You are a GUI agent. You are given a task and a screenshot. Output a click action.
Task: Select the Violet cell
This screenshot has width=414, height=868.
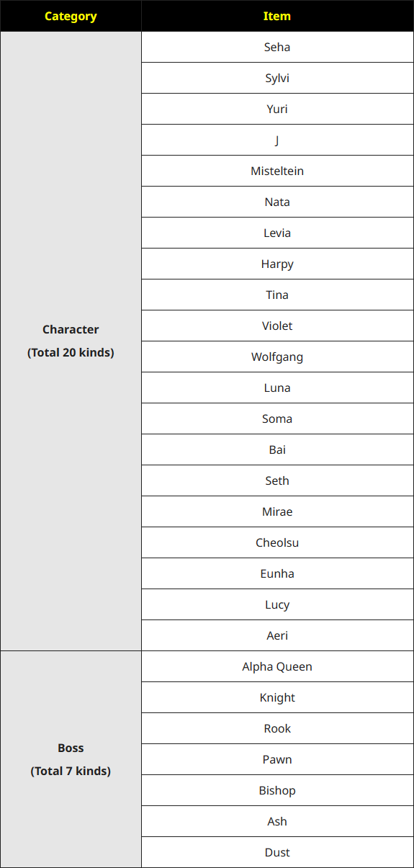(x=277, y=326)
